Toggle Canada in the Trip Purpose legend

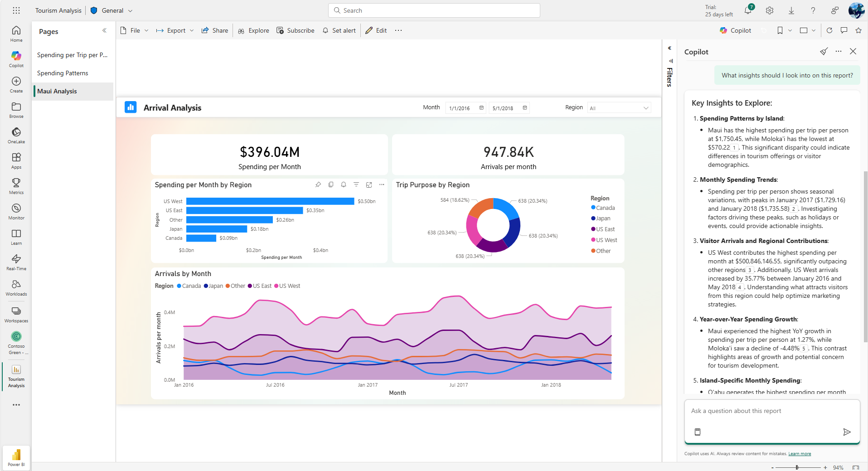click(x=605, y=208)
